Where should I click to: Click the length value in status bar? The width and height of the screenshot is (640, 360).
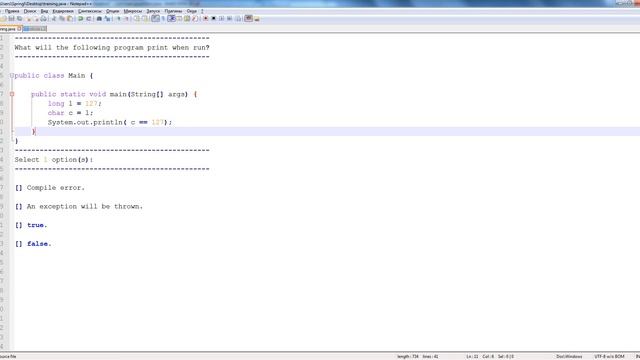[x=408, y=356]
